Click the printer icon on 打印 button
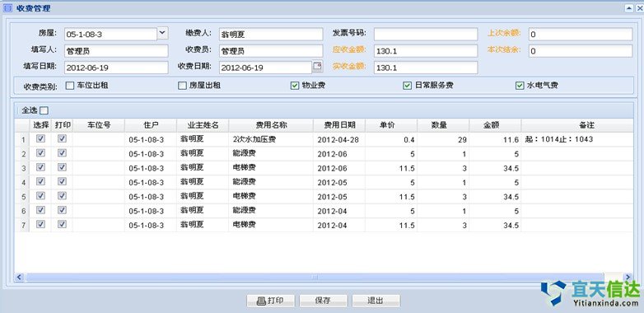 click(261, 301)
